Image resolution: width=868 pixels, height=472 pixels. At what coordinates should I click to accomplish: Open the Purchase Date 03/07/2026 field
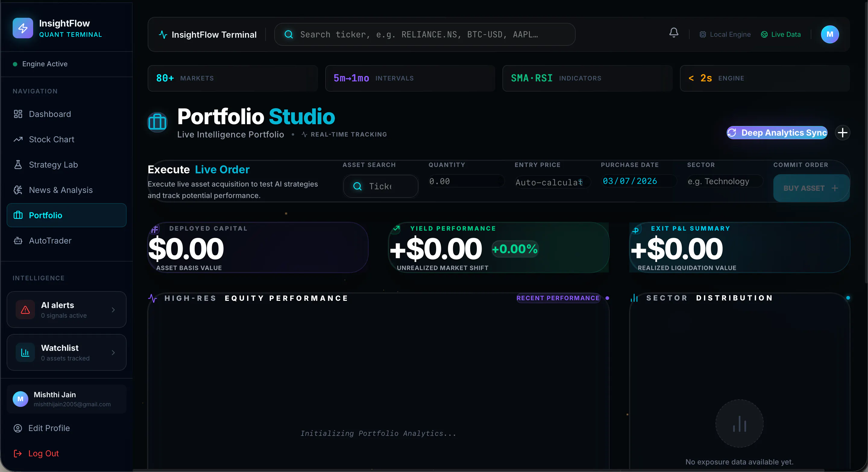point(639,181)
